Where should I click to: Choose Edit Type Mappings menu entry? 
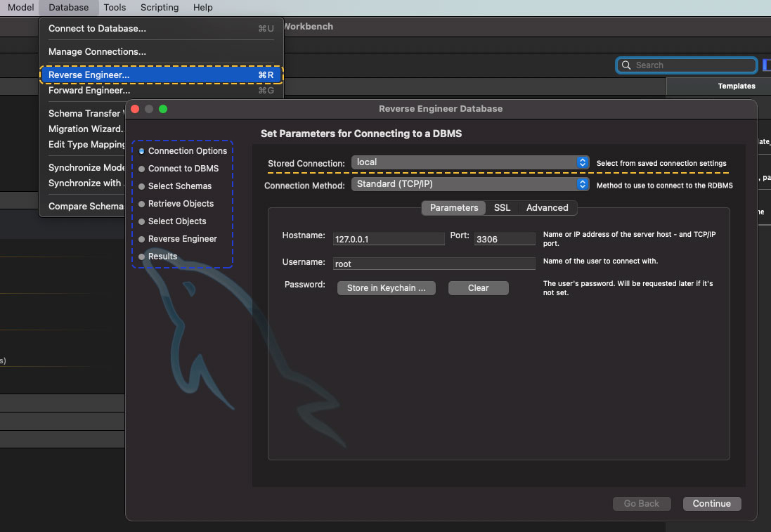pyautogui.click(x=86, y=145)
